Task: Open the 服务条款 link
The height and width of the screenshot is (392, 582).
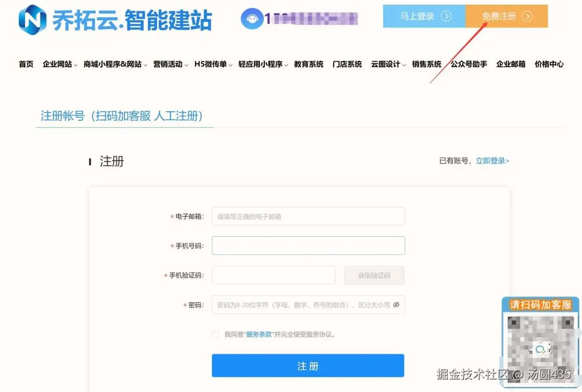Action: tap(259, 334)
